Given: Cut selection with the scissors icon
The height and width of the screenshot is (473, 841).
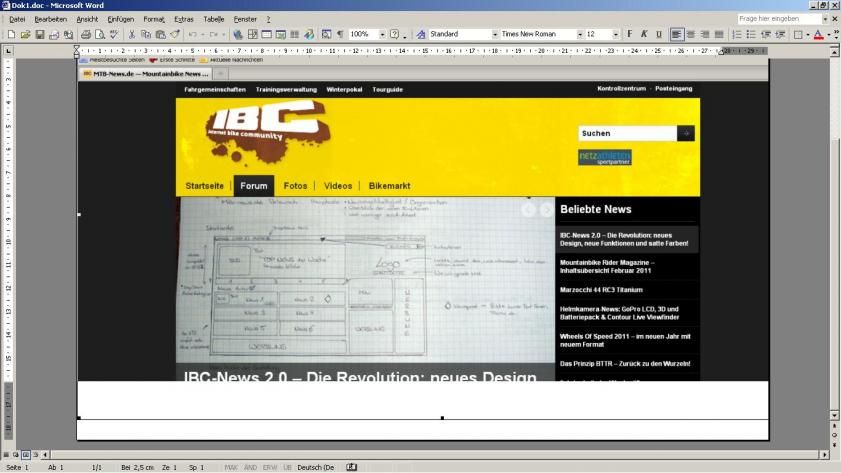Looking at the screenshot, I should 131,34.
